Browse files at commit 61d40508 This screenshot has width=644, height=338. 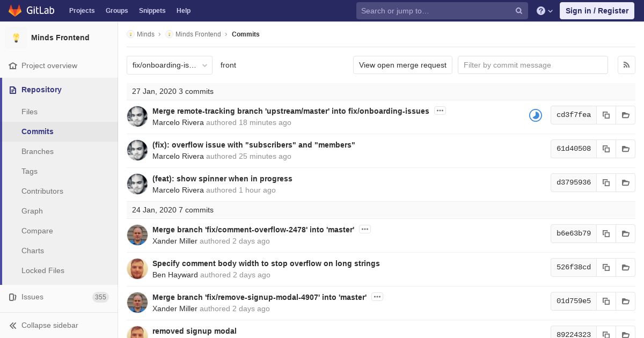(x=626, y=149)
